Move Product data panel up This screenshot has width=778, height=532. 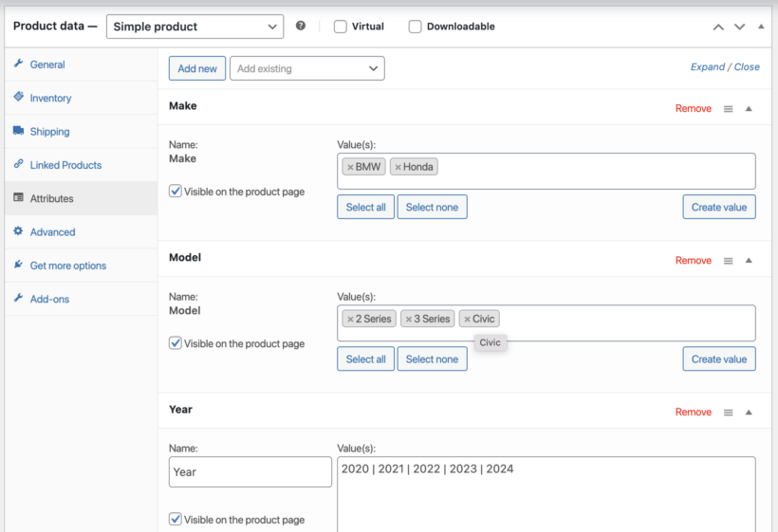[x=718, y=27]
